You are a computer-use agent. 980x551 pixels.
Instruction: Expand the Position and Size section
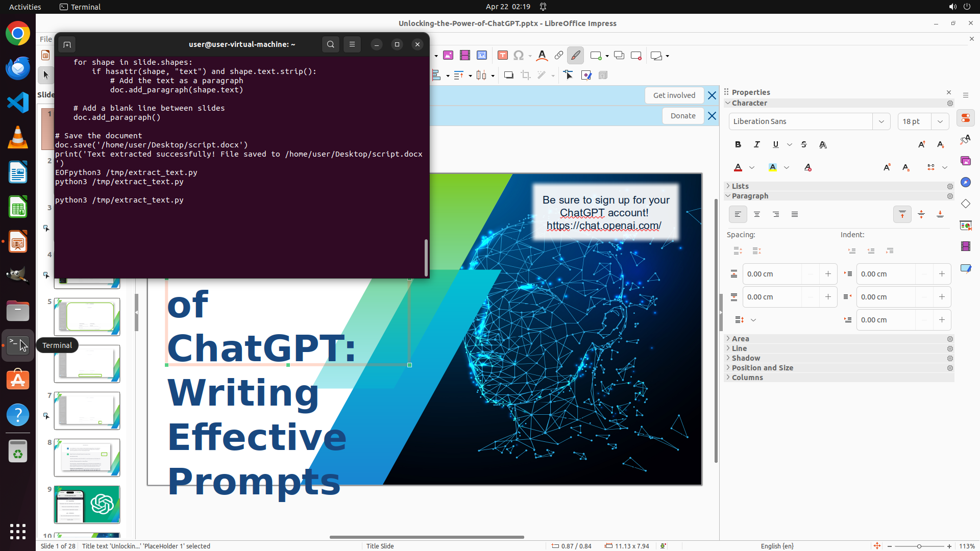click(762, 368)
